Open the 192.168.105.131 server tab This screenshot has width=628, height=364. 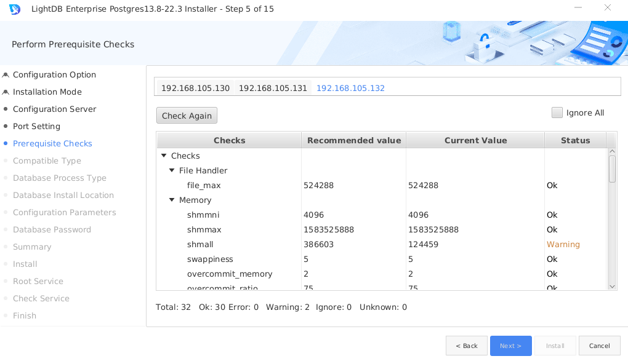[272, 88]
